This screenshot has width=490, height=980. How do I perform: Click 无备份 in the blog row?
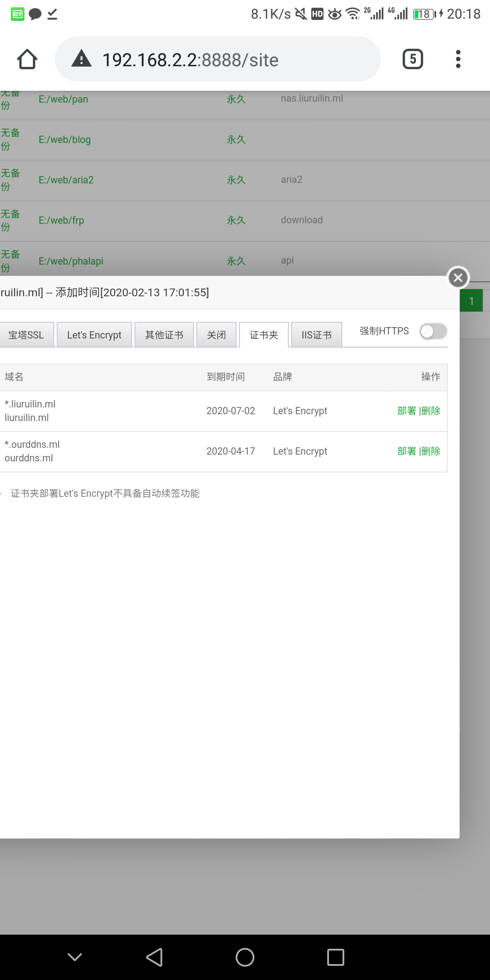10,139
